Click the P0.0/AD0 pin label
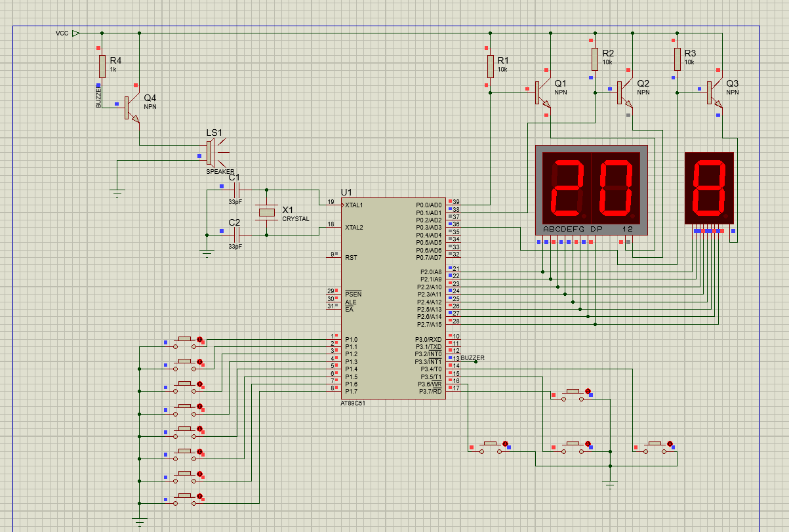Image resolution: width=789 pixels, height=532 pixels. pos(429,205)
